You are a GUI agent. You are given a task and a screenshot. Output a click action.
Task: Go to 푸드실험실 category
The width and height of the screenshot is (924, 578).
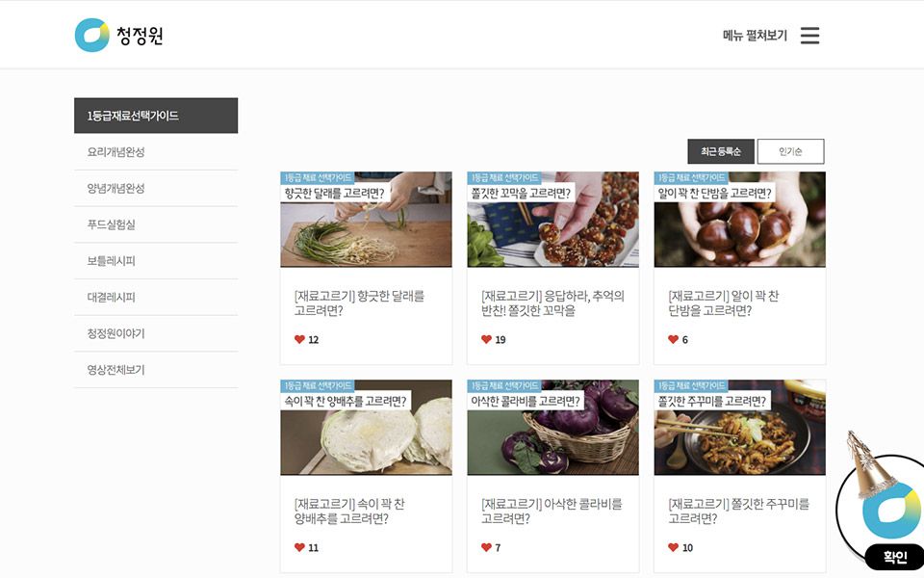click(112, 224)
